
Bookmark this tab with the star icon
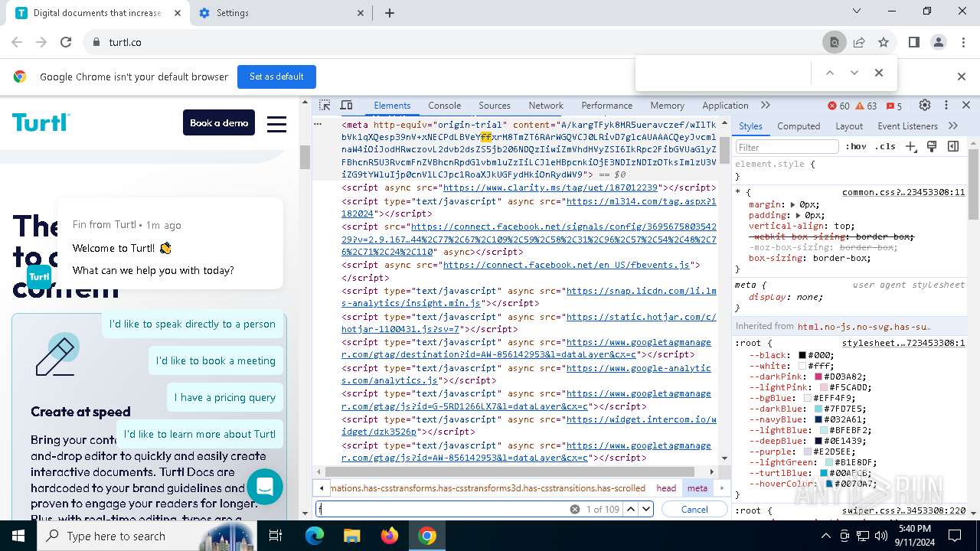tap(884, 43)
